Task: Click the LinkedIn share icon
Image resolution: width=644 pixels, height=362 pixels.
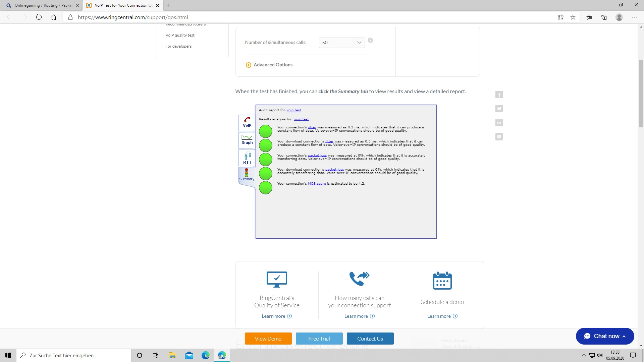Action: [x=499, y=123]
